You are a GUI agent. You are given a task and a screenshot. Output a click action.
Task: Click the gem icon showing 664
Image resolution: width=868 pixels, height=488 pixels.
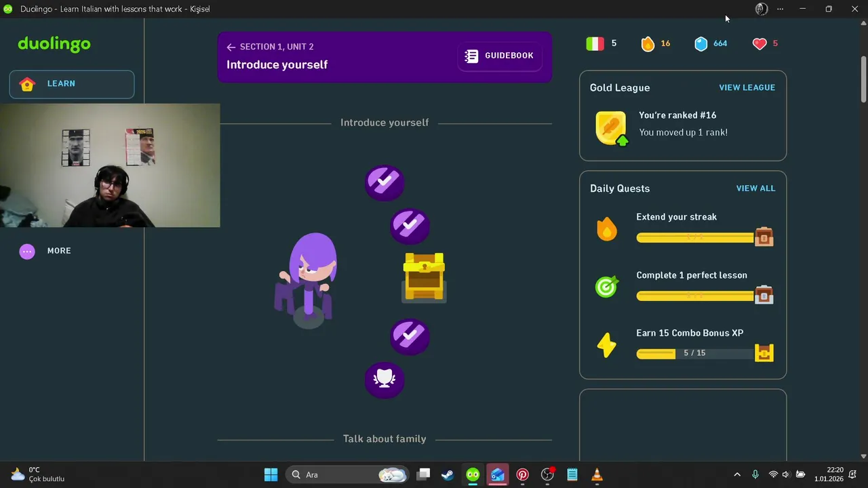701,43
